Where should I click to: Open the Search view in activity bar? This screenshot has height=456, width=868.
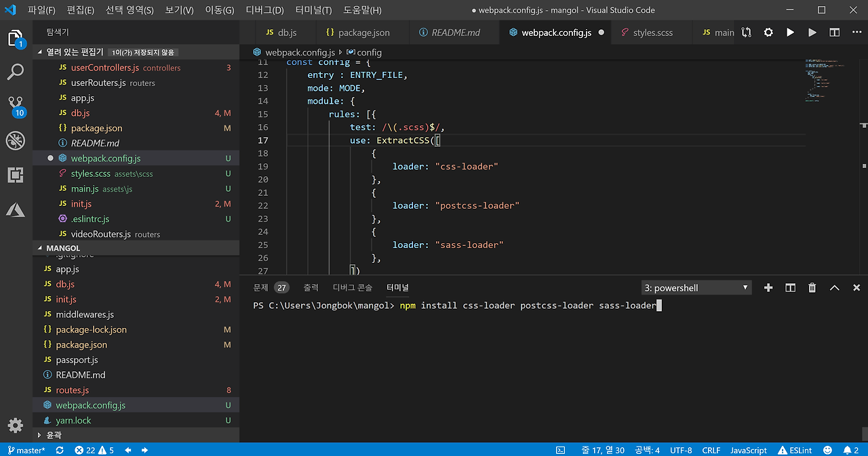[x=16, y=72]
